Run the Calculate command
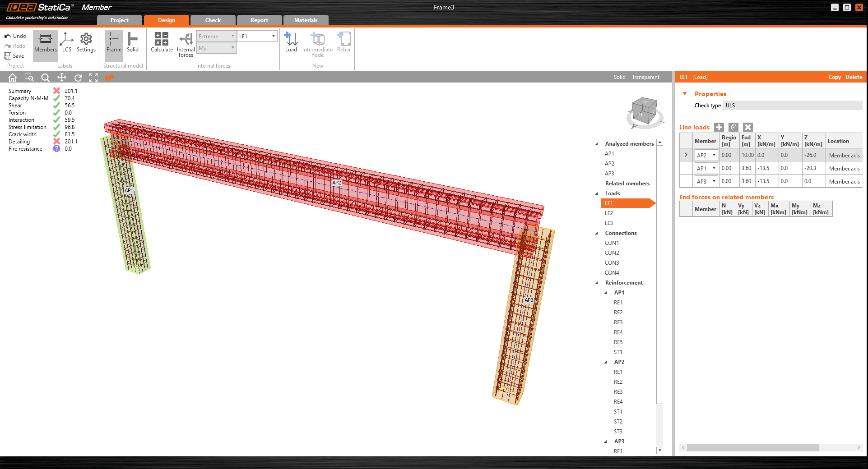 [162, 43]
